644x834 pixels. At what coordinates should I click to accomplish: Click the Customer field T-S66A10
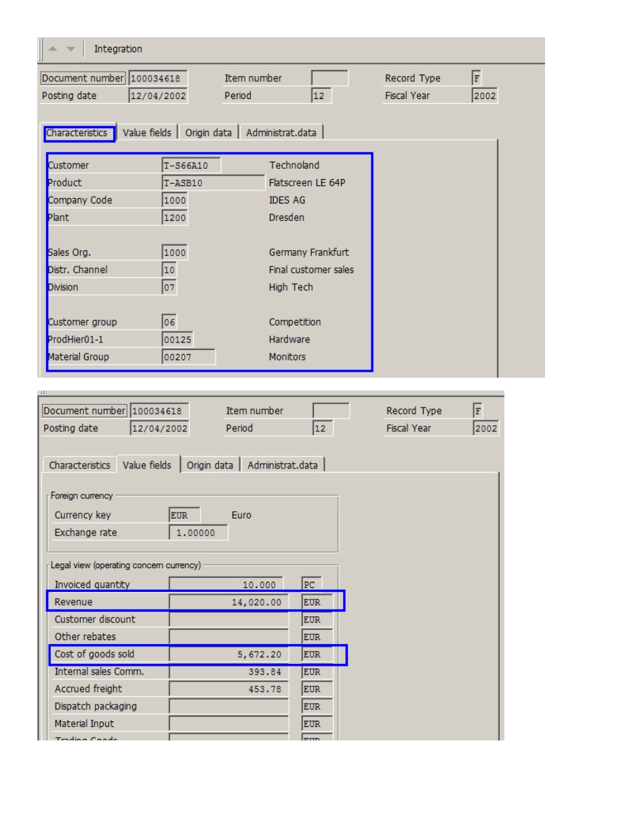tap(192, 165)
